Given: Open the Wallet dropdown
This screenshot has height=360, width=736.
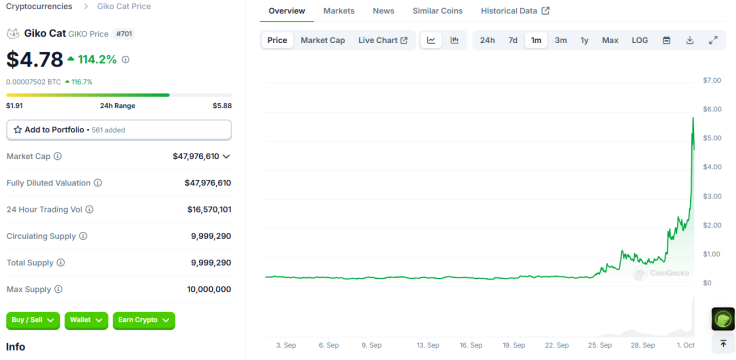Looking at the screenshot, I should click(x=86, y=321).
